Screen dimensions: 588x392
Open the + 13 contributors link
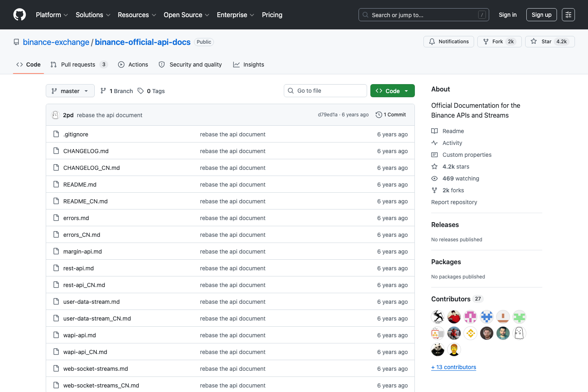pyautogui.click(x=454, y=367)
